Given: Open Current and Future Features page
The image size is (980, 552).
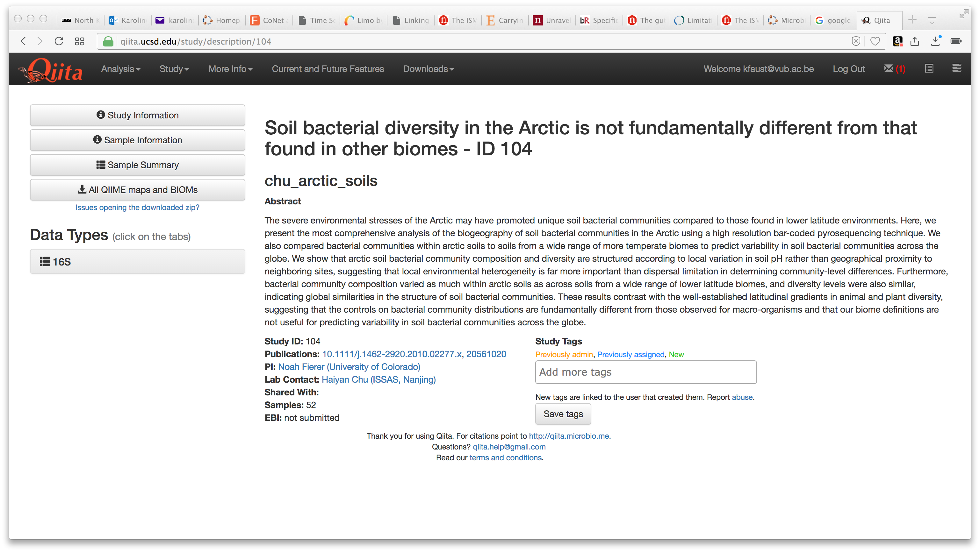Looking at the screenshot, I should (328, 69).
